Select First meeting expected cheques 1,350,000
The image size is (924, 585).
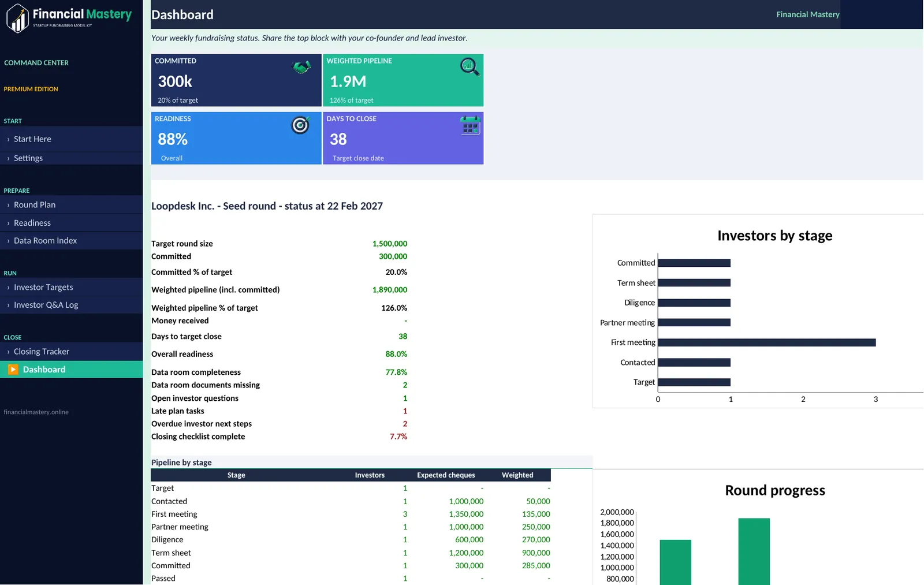(x=466, y=514)
